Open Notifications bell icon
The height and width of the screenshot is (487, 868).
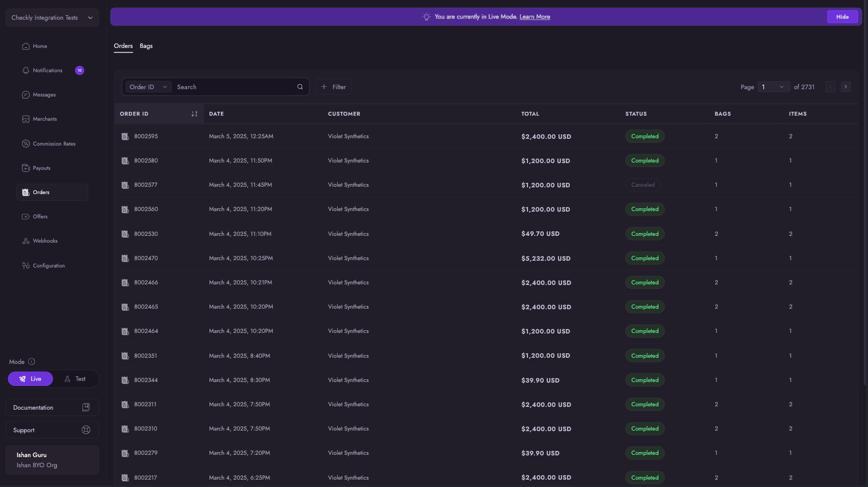[25, 71]
